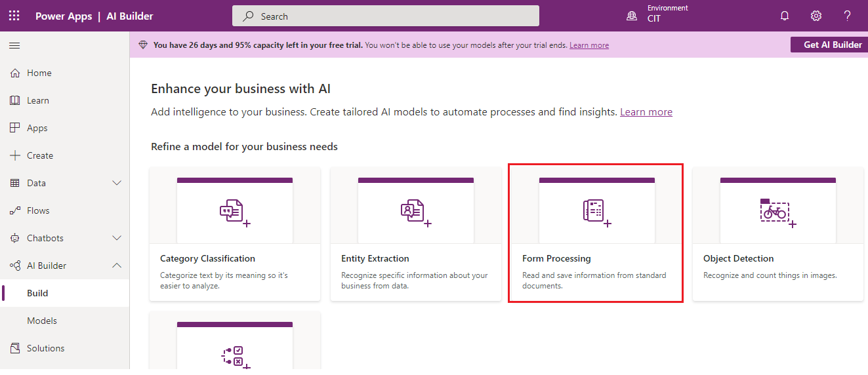Click the magnifier icon in search box
The width and height of the screenshot is (868, 375).
[248, 16]
